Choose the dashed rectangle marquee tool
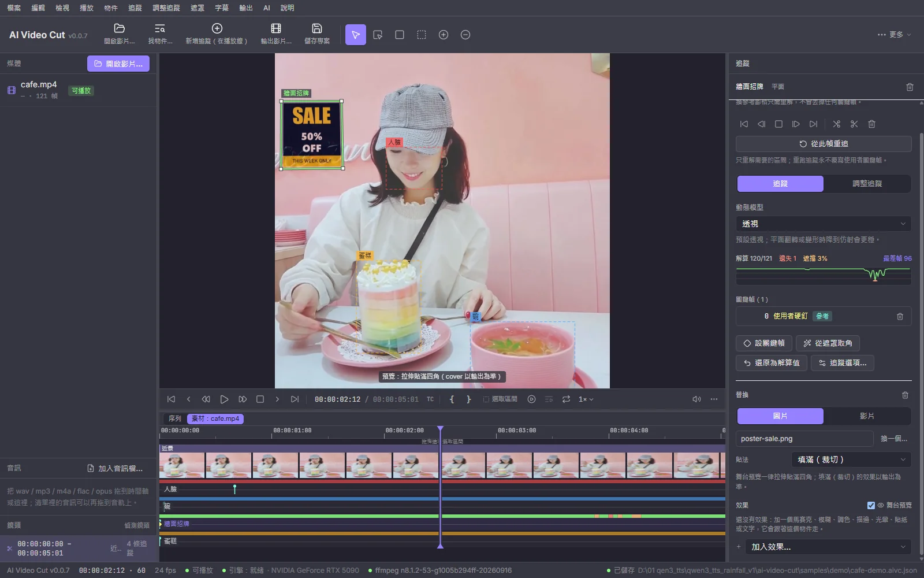The image size is (924, 578). pyautogui.click(x=422, y=35)
